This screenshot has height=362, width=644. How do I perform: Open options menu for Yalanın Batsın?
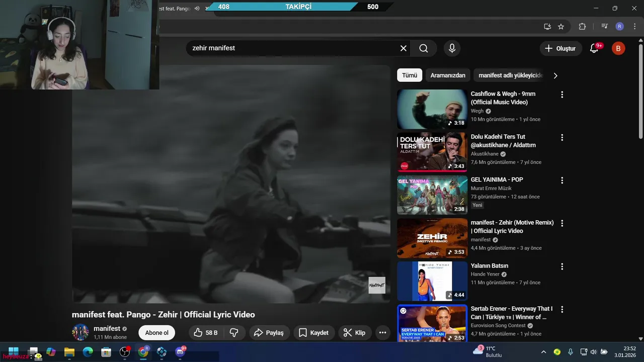[x=562, y=266]
